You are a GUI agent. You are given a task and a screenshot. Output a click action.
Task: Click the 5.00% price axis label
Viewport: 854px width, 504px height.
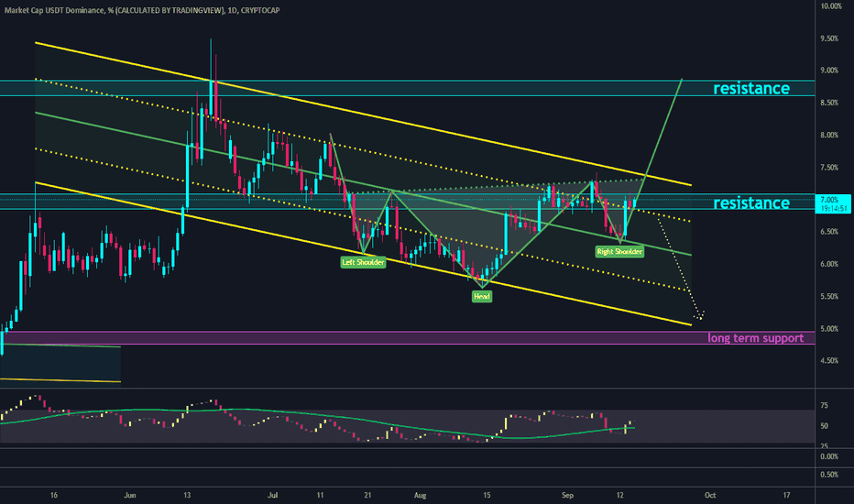tap(830, 329)
